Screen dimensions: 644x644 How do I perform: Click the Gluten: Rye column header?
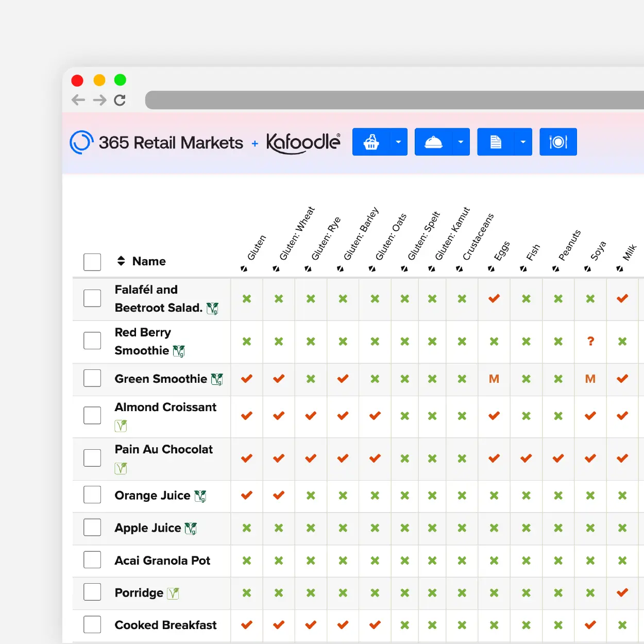tap(326, 239)
